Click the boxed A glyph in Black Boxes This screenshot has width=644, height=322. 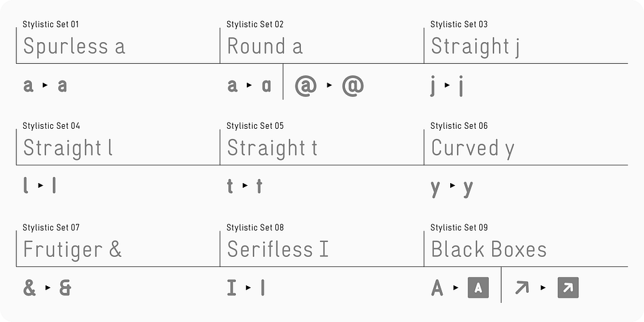478,287
